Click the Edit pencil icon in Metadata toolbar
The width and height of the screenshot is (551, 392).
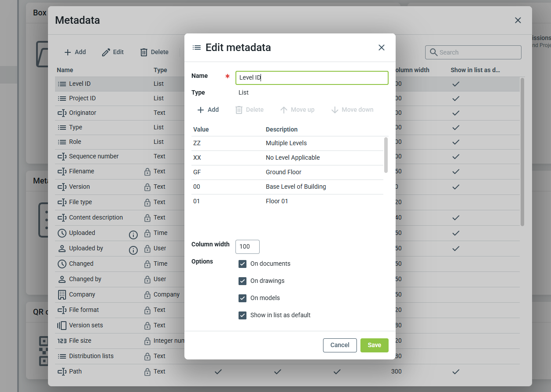click(106, 52)
